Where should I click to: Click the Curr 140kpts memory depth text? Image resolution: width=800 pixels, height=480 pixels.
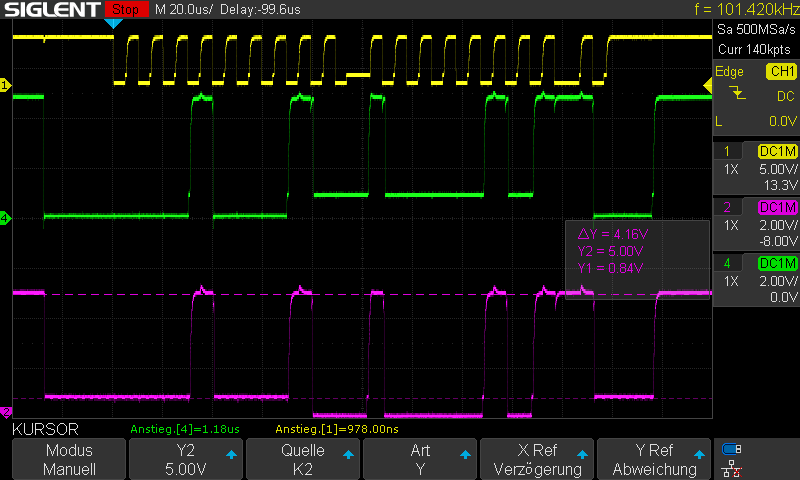pyautogui.click(x=754, y=49)
